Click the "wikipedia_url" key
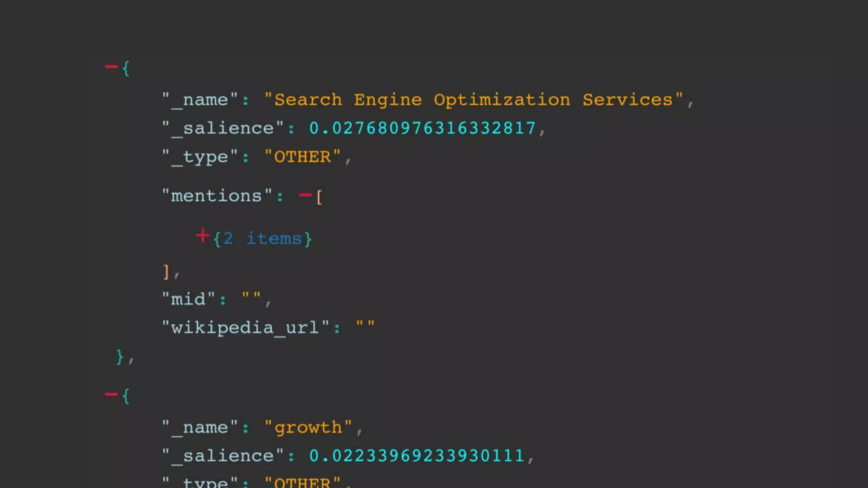This screenshot has height=488, width=868. pos(245,328)
